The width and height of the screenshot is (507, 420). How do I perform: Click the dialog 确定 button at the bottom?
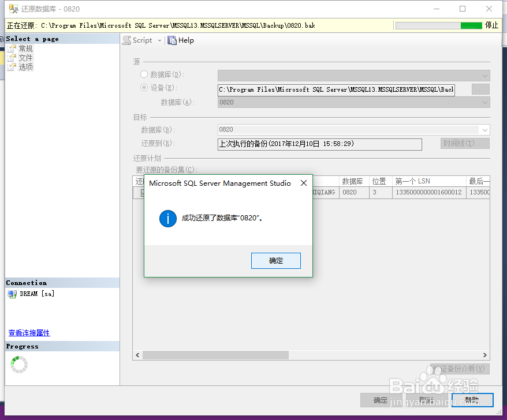coord(380,400)
